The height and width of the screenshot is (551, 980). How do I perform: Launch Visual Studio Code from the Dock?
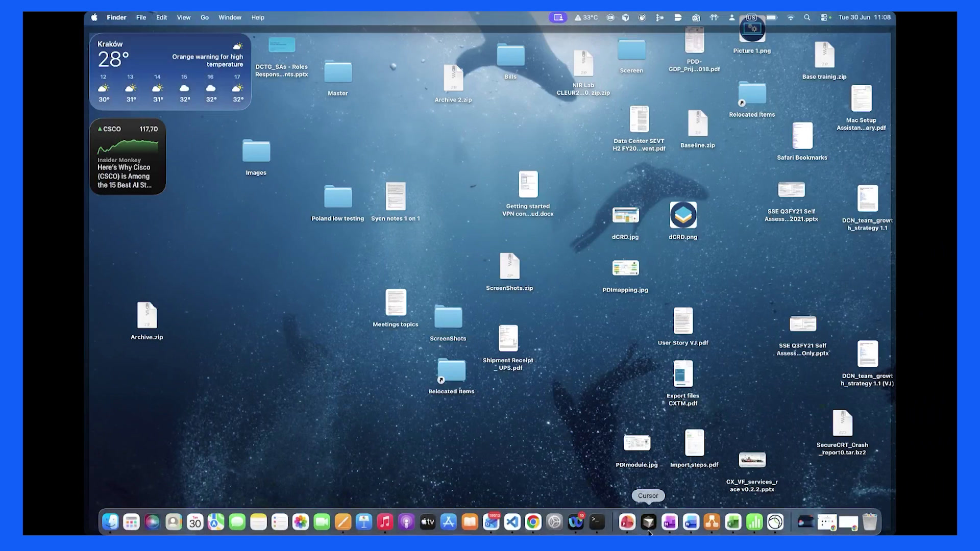coord(512,522)
